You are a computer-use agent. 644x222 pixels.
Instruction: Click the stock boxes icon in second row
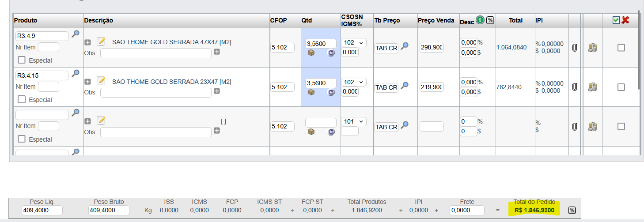(x=593, y=87)
